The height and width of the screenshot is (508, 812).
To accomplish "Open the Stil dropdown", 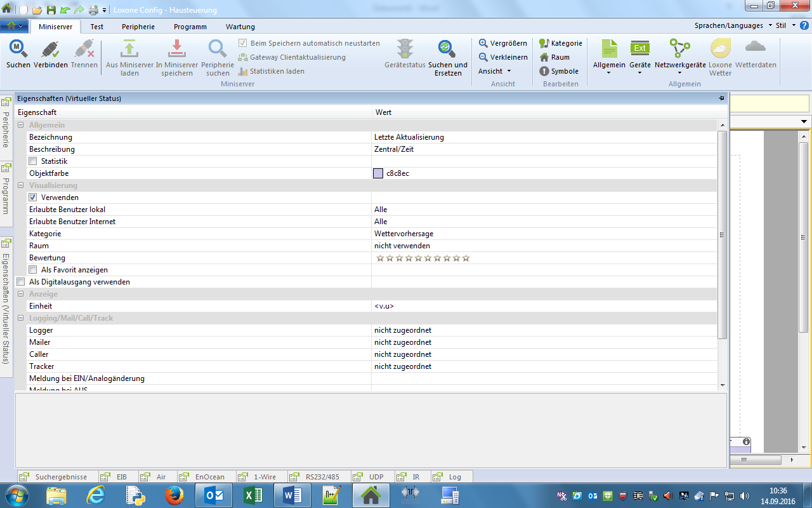I will 785,26.
